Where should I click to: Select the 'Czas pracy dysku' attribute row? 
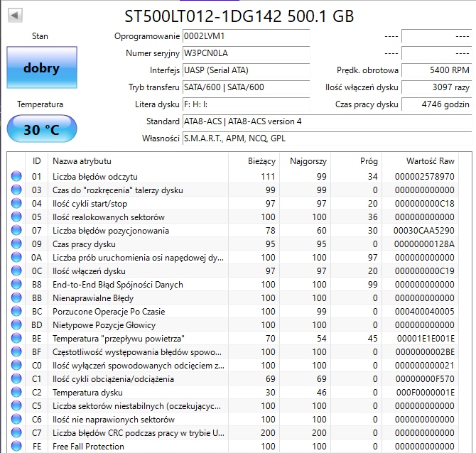tap(233, 244)
